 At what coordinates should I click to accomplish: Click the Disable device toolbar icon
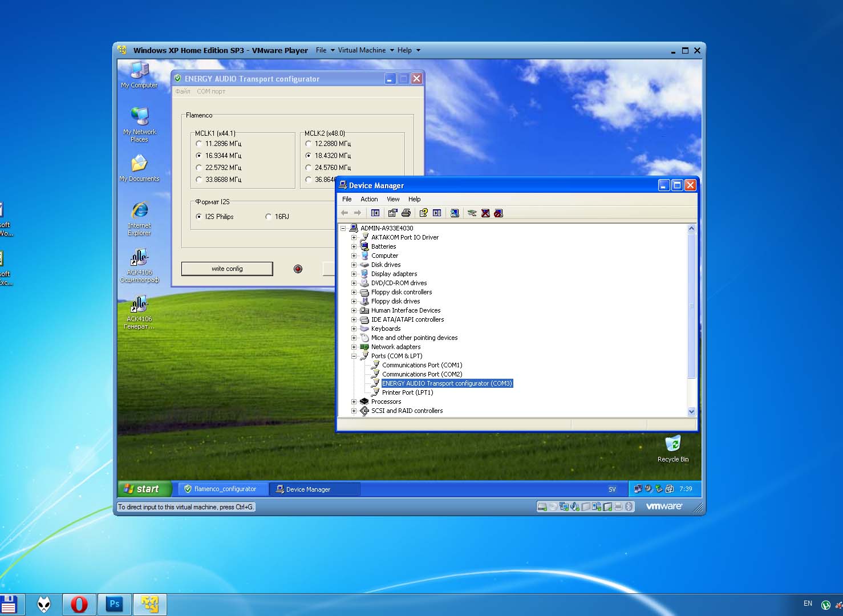498,213
